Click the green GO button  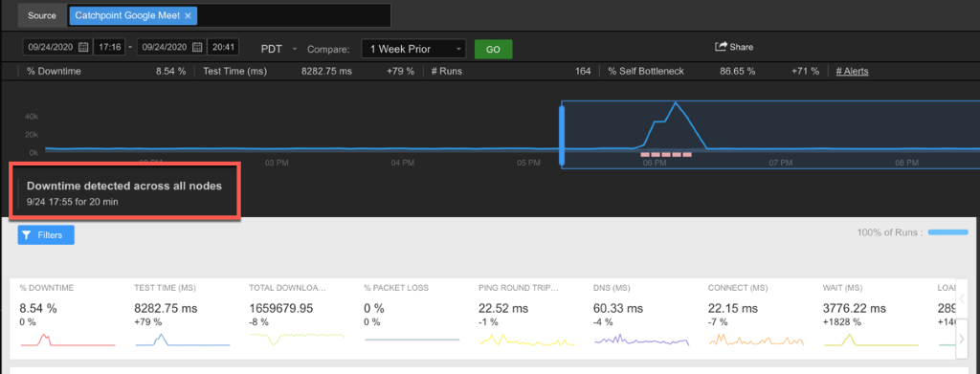click(x=493, y=49)
